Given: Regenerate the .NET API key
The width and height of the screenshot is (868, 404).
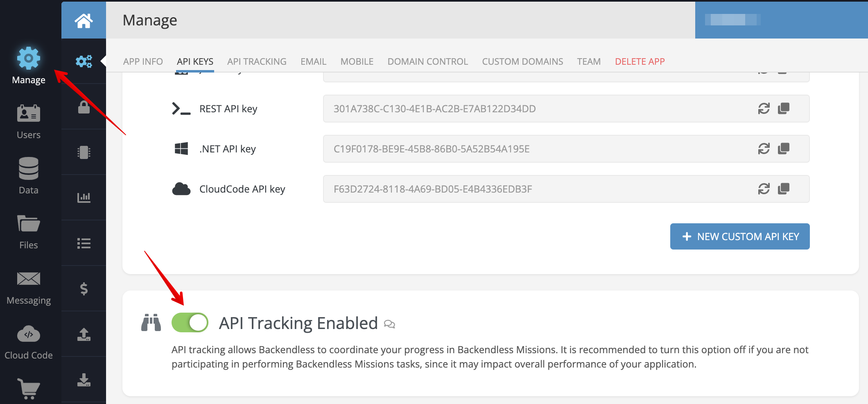Looking at the screenshot, I should coord(764,149).
